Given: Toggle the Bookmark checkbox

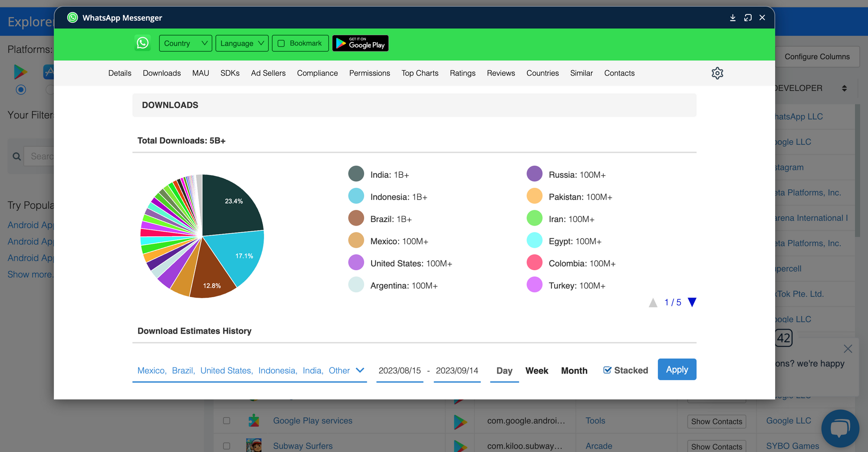Looking at the screenshot, I should point(281,43).
